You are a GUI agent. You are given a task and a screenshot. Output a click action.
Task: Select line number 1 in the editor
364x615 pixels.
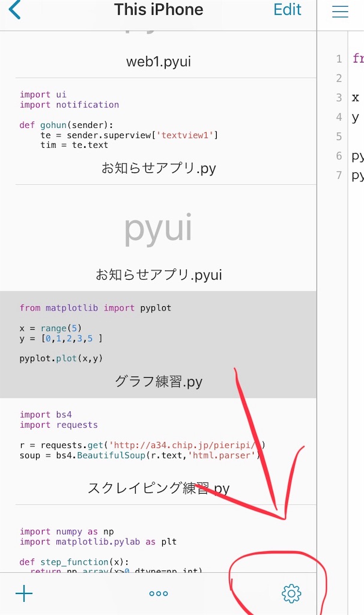339,59
